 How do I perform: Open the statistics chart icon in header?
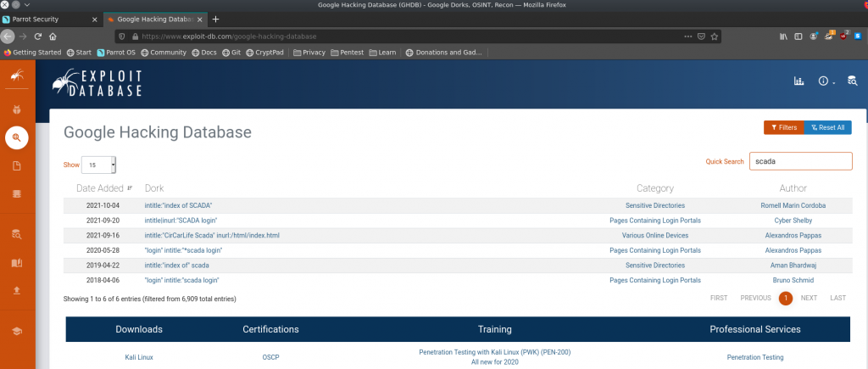point(798,81)
